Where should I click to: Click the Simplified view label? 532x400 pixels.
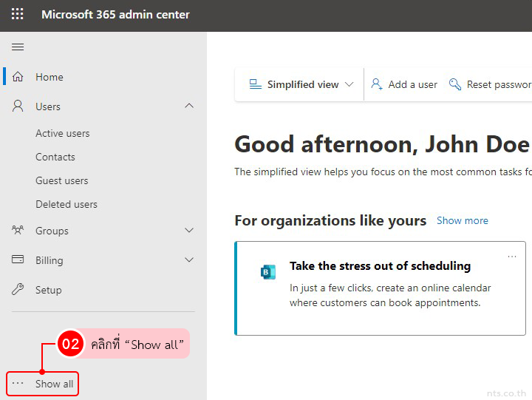[x=303, y=84]
